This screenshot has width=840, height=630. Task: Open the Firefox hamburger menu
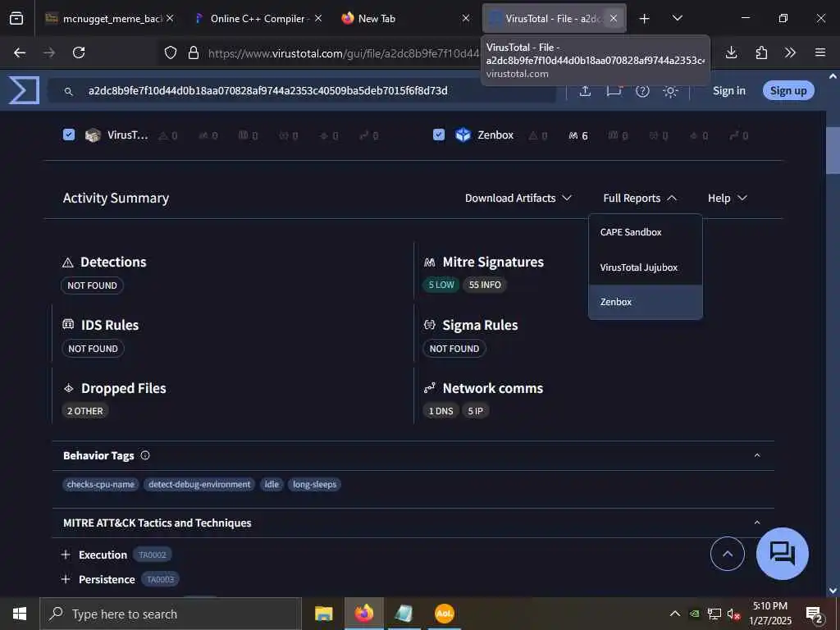coord(819,52)
